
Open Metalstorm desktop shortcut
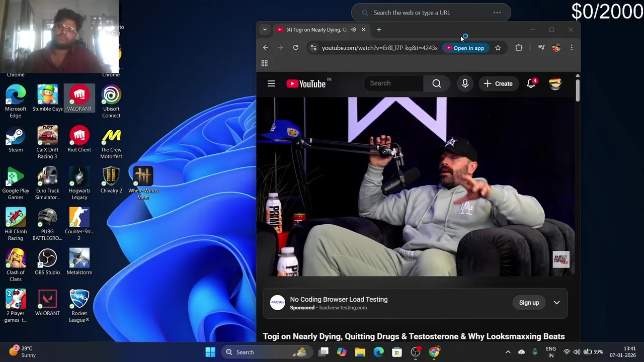(79, 262)
